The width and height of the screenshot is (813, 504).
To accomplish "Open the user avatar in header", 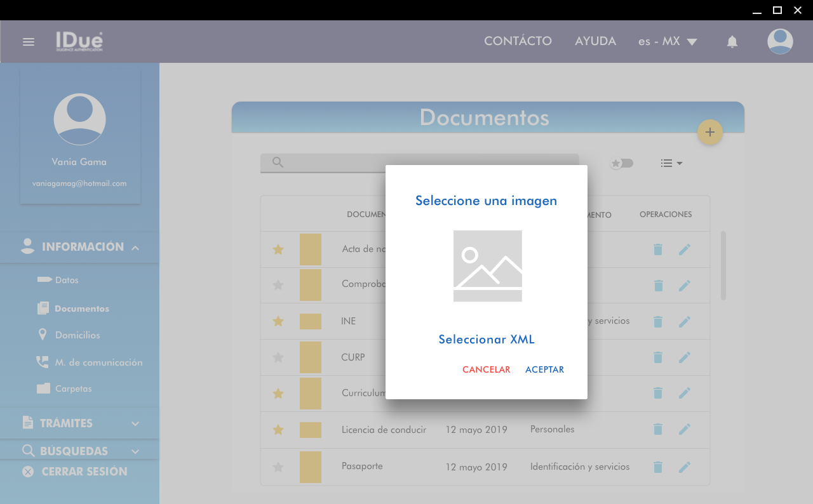I will [x=779, y=42].
